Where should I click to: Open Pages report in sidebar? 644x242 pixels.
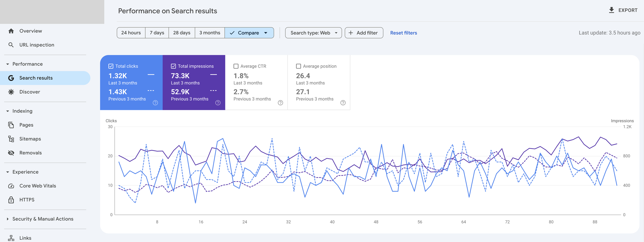[26, 125]
